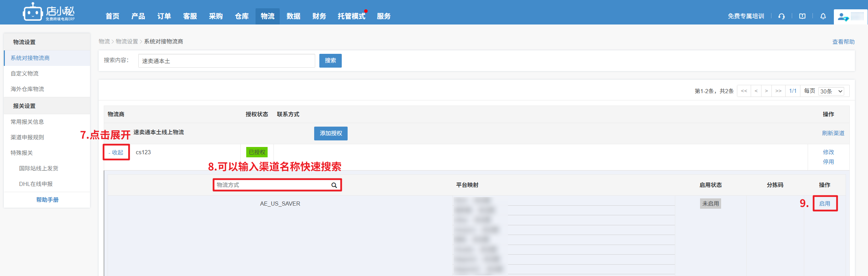868x276 pixels.
Task: Open the notification bell
Action: (823, 16)
